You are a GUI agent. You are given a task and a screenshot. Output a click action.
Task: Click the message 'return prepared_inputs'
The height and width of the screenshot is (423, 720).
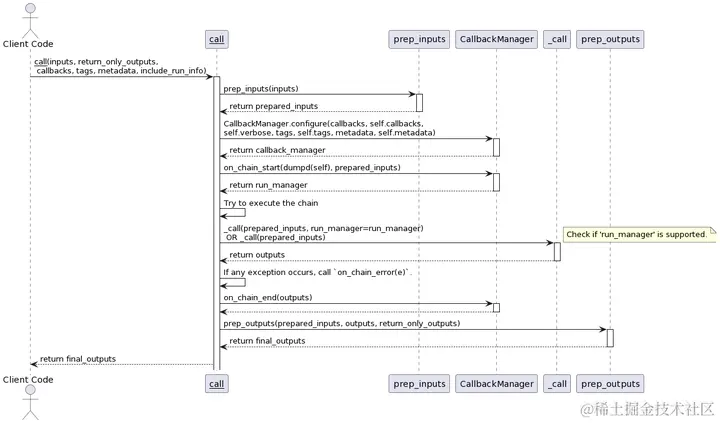(274, 106)
